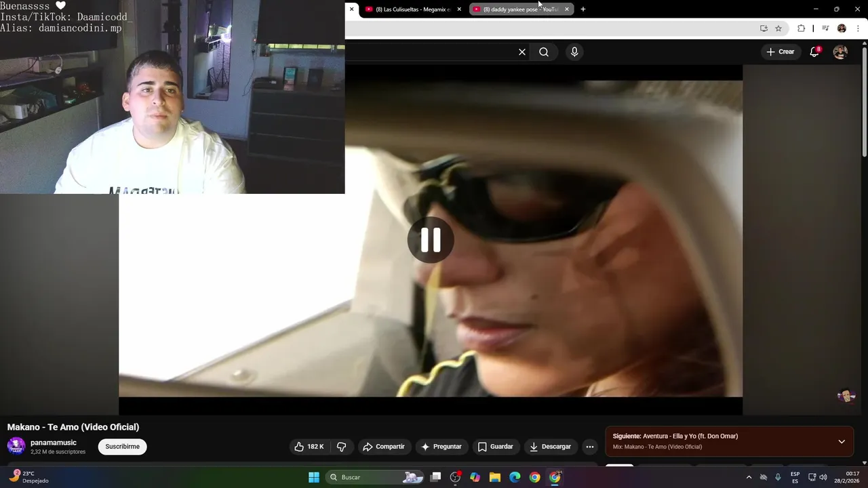Open the panamamusic channel name link
The image size is (868, 488).
54,443
